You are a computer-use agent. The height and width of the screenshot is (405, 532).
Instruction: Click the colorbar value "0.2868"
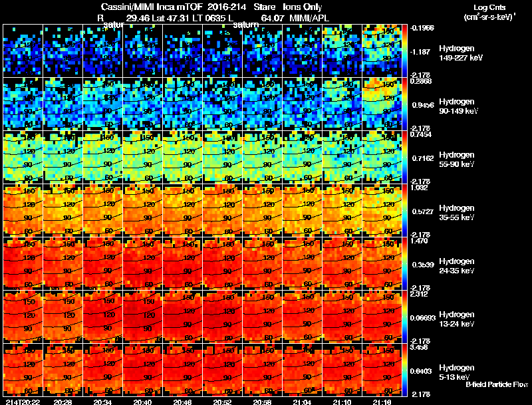tap(421, 81)
